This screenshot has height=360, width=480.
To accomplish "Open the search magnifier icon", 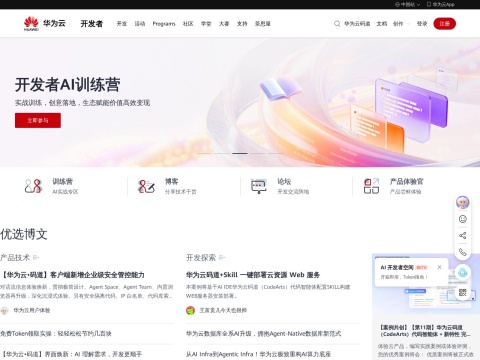I will tap(337, 24).
